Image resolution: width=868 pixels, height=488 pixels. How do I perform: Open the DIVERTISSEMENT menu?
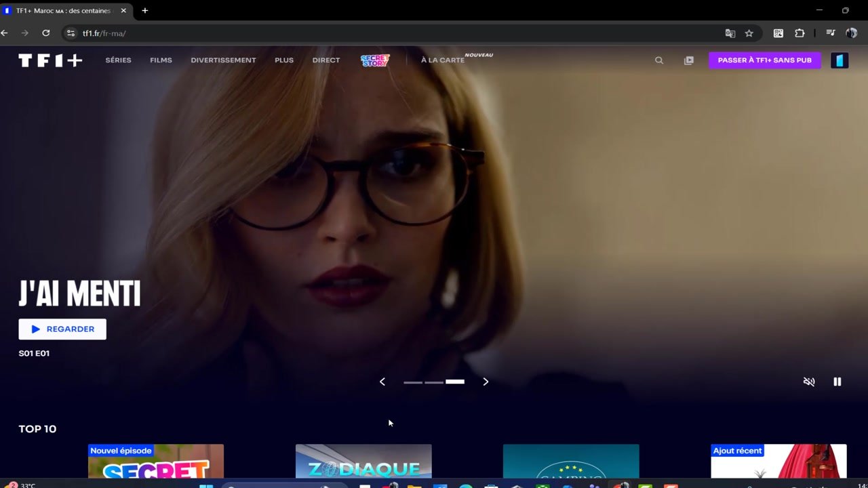(x=223, y=60)
